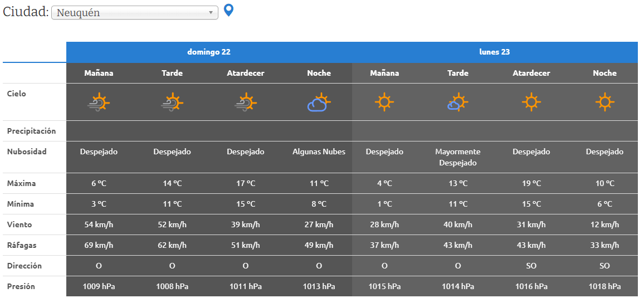This screenshot has height=298, width=644.
Task: Click the Precipitación row label
Action: click(x=32, y=131)
